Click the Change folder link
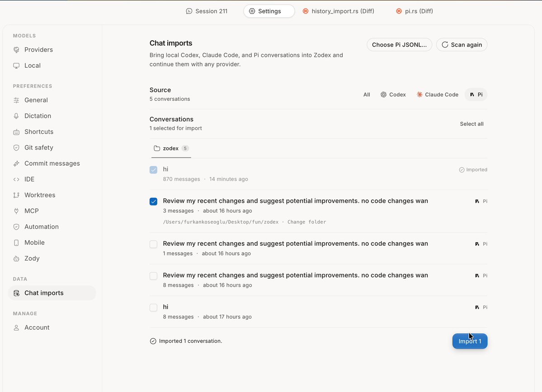The image size is (542, 392). pos(306,222)
